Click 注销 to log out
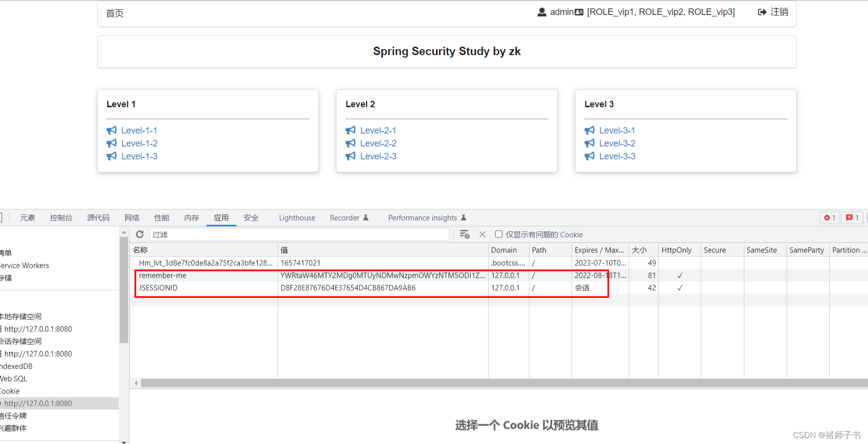The width and height of the screenshot is (868, 444). (x=779, y=12)
